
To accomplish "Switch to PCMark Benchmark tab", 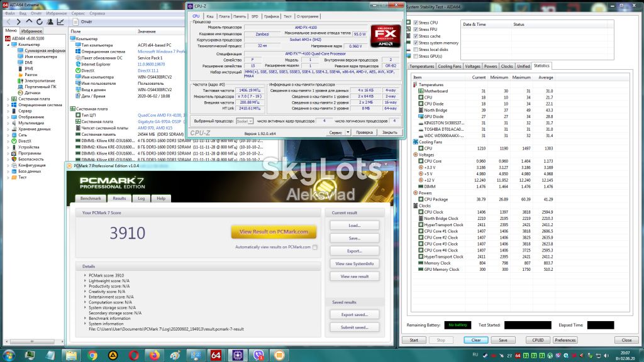I will point(91,198).
